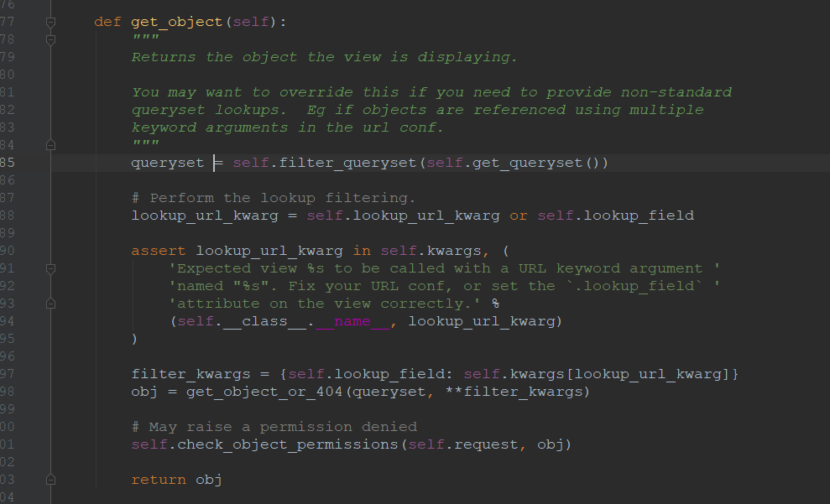
Task: Click **filter_kwargs argument
Action: pos(514,392)
